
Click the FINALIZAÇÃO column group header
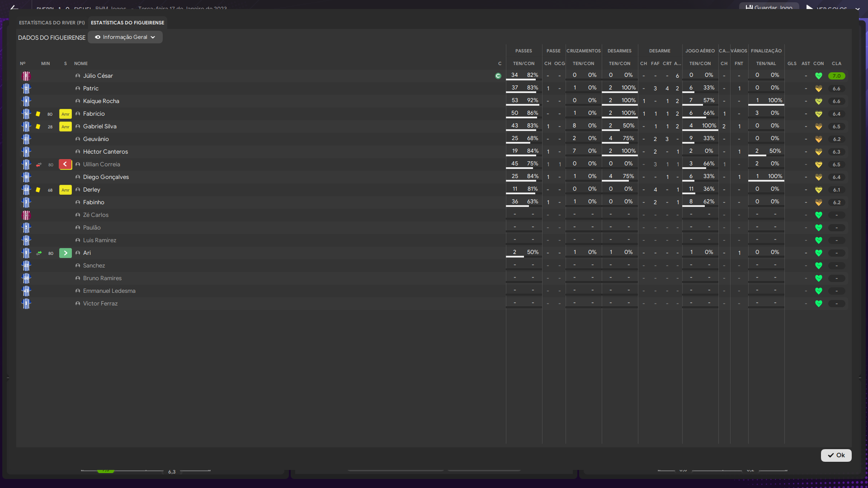(766, 51)
